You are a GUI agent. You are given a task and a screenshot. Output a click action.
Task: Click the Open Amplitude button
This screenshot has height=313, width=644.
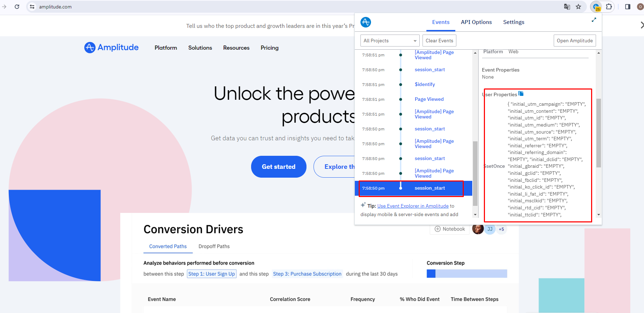pyautogui.click(x=575, y=41)
